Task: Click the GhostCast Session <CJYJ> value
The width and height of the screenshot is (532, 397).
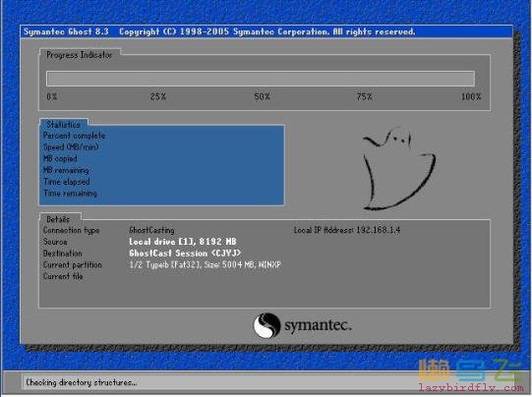Action: pyautogui.click(x=185, y=254)
